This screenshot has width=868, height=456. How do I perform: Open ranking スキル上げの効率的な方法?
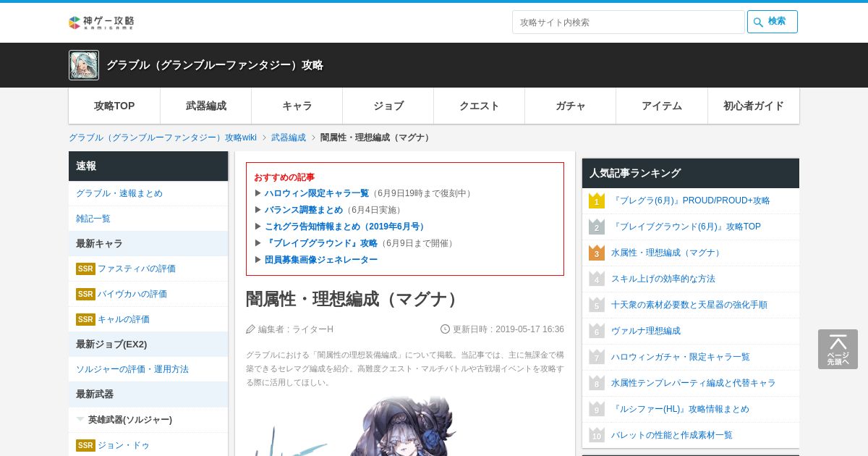(663, 279)
